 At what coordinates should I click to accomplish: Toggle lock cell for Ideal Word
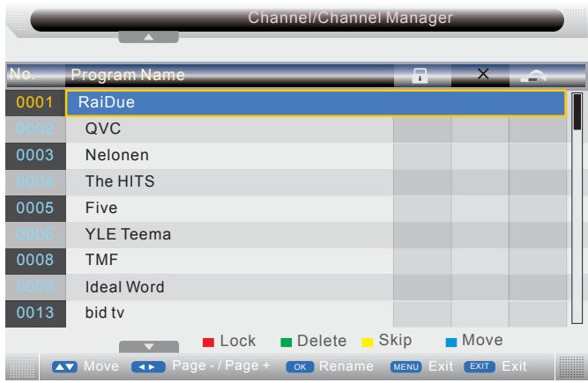pos(422,287)
